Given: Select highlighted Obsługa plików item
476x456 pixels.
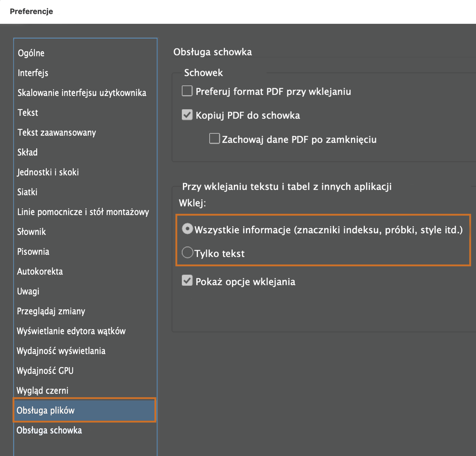Looking at the screenshot, I should [x=45, y=410].
